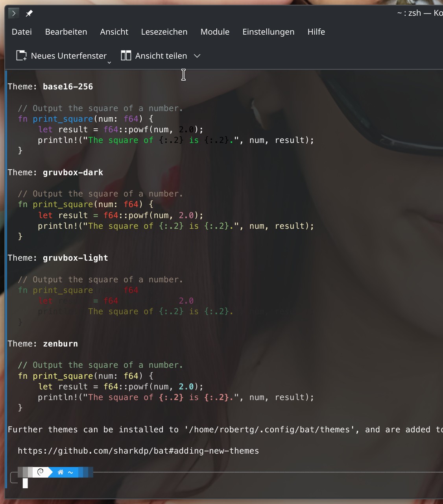The height and width of the screenshot is (504, 443).
Task: Open the Lesezeichen menu
Action: click(164, 32)
